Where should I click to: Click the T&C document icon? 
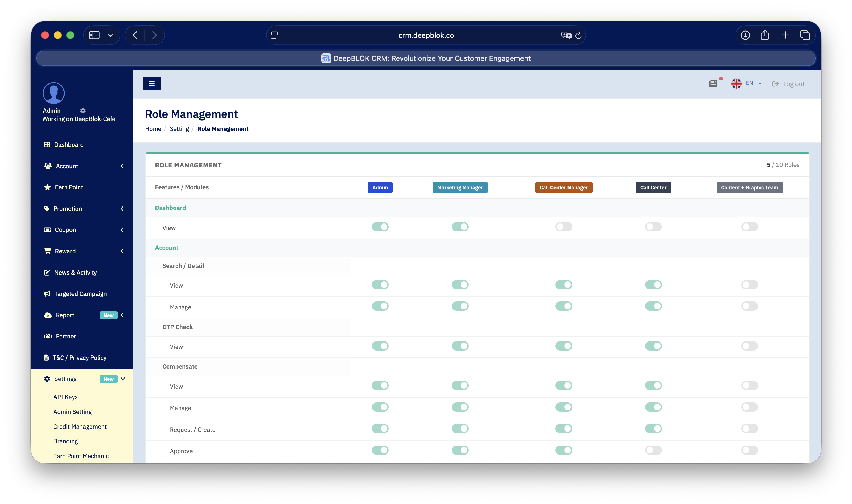point(46,358)
